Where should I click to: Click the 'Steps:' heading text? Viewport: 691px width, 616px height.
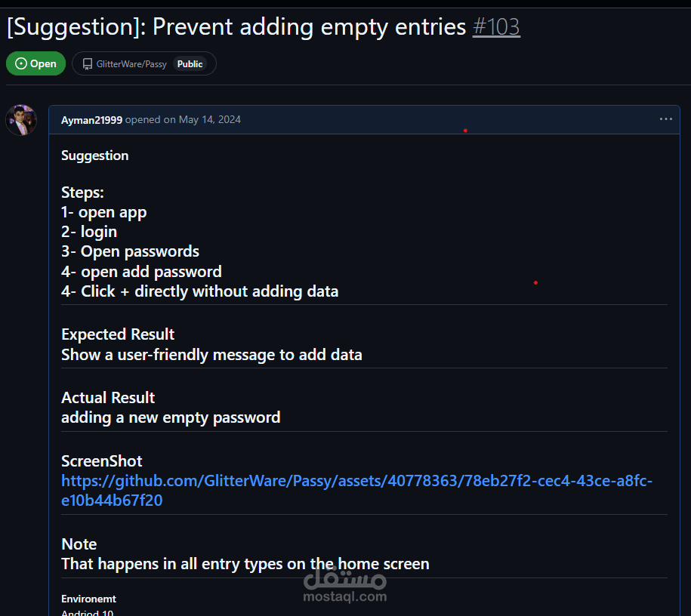pyautogui.click(x=82, y=192)
